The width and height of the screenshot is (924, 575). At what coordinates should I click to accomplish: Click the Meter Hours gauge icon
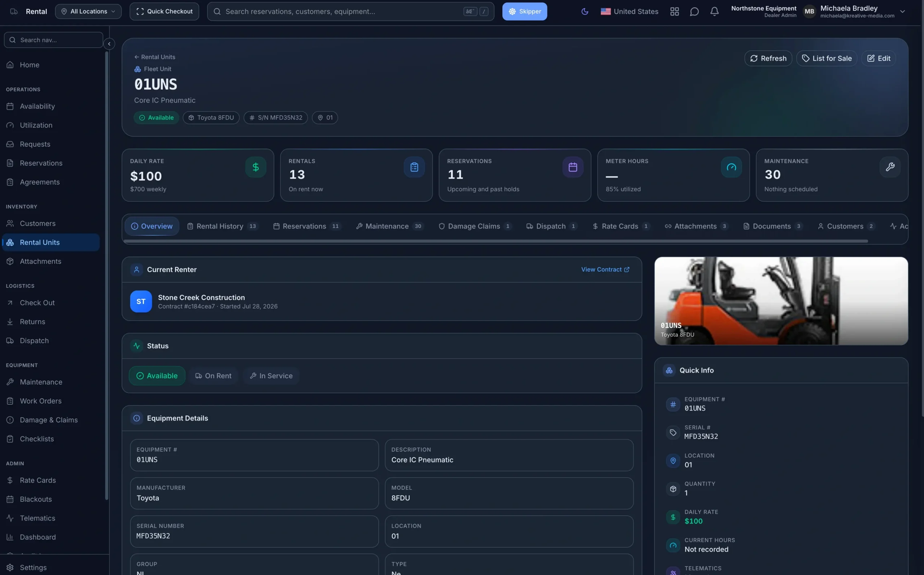tap(731, 167)
